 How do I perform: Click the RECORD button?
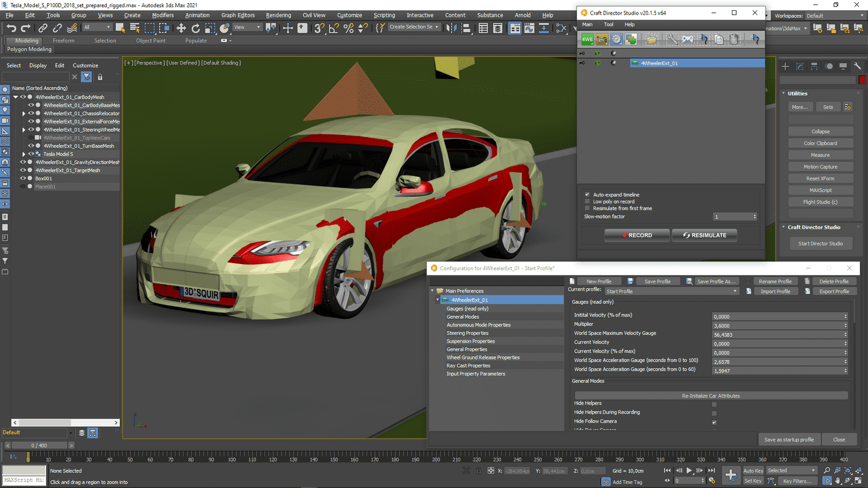pos(637,235)
